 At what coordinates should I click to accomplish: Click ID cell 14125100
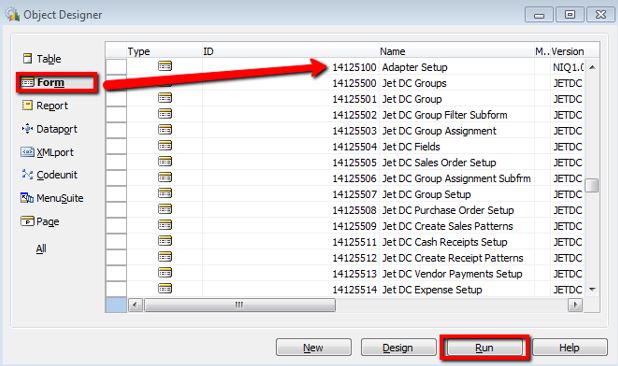(354, 67)
